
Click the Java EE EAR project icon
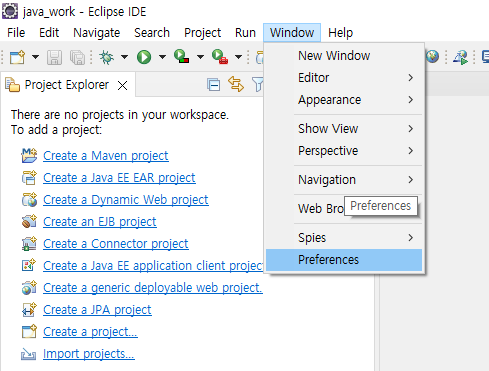coord(29,177)
